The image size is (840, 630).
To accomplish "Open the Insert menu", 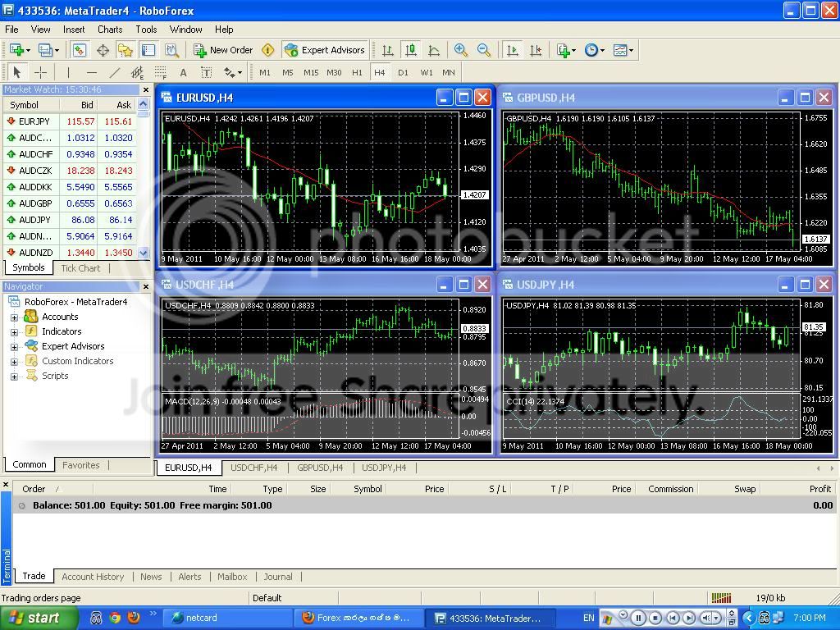I will pos(74,30).
